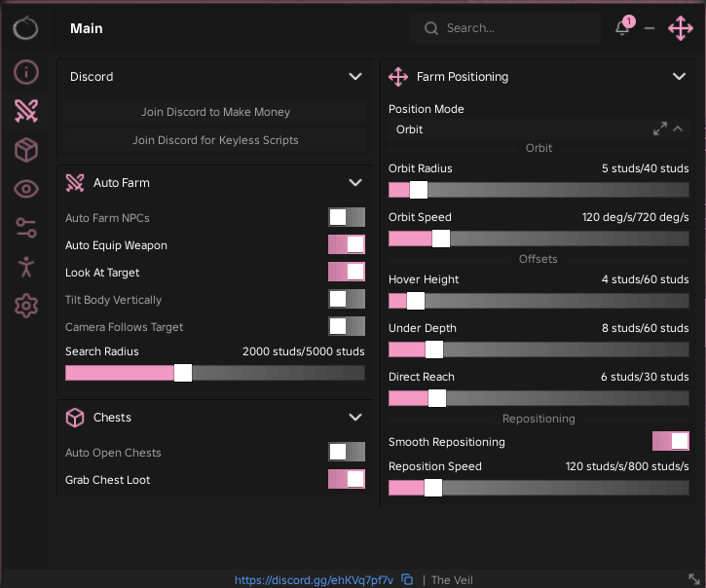
Task: Open the settings gear icon in the sidebar
Action: tap(26, 306)
